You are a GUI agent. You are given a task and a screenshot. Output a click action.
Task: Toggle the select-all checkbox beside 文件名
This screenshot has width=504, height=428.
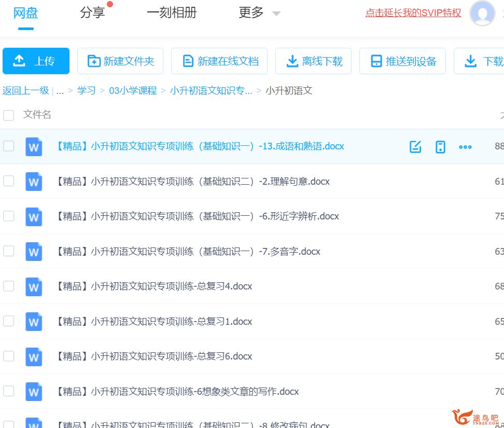click(x=9, y=115)
